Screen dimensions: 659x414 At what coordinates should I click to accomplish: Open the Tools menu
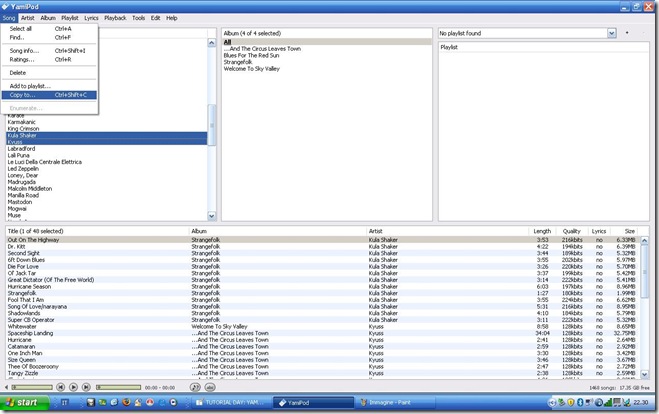pyautogui.click(x=138, y=18)
